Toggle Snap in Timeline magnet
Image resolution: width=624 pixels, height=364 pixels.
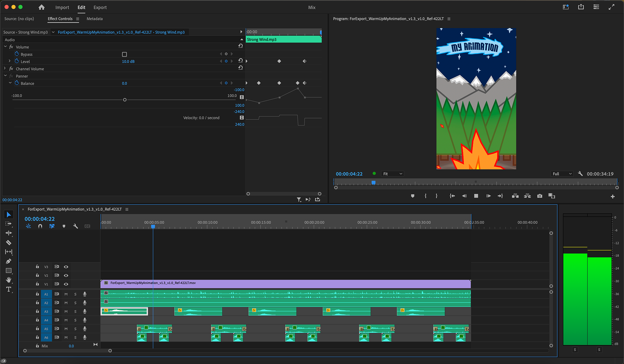40,226
